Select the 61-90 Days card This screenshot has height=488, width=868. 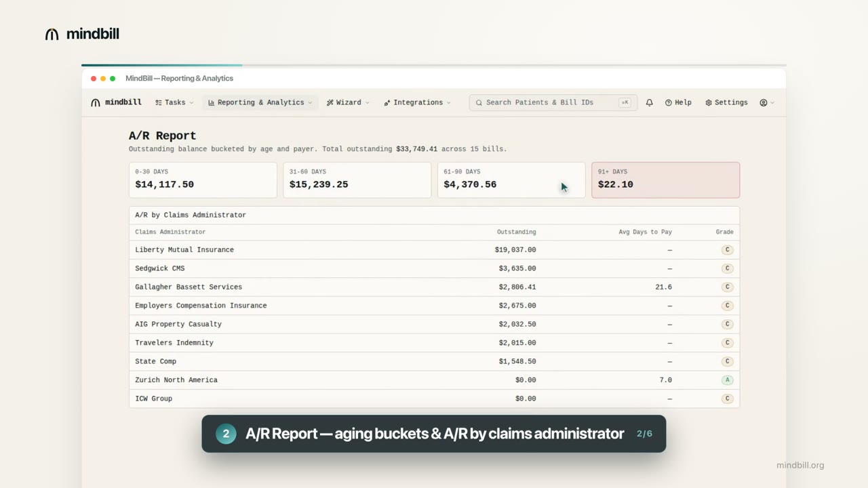pyautogui.click(x=511, y=180)
